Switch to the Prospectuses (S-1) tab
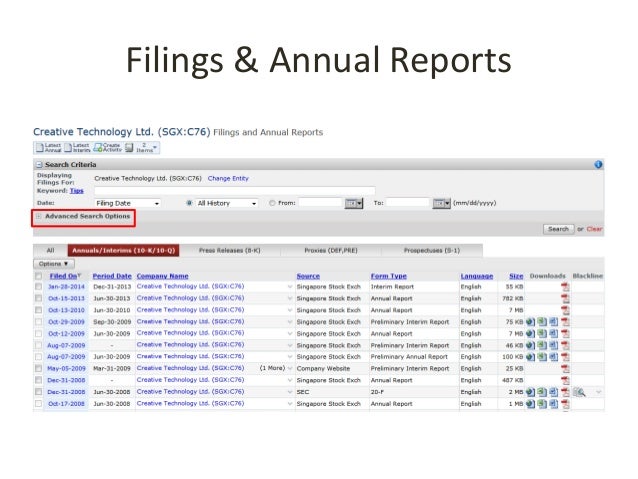The height and width of the screenshot is (479, 638). tap(432, 250)
